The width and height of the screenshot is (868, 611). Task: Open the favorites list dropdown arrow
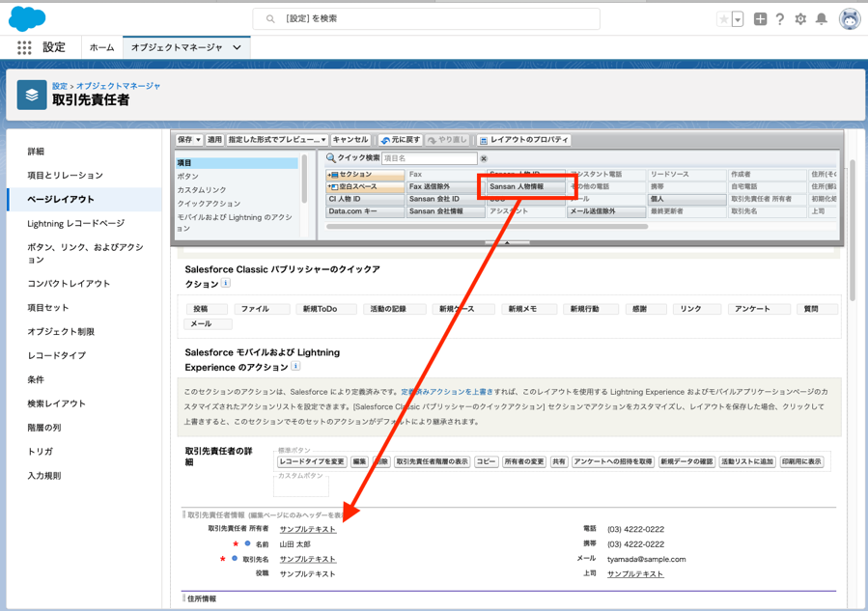(x=738, y=19)
